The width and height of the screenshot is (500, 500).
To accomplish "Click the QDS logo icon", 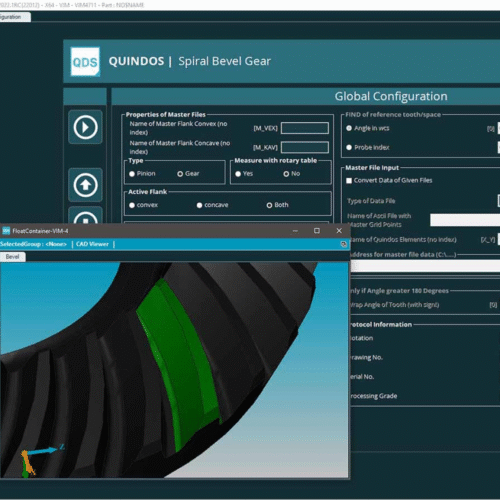I will pyautogui.click(x=85, y=62).
